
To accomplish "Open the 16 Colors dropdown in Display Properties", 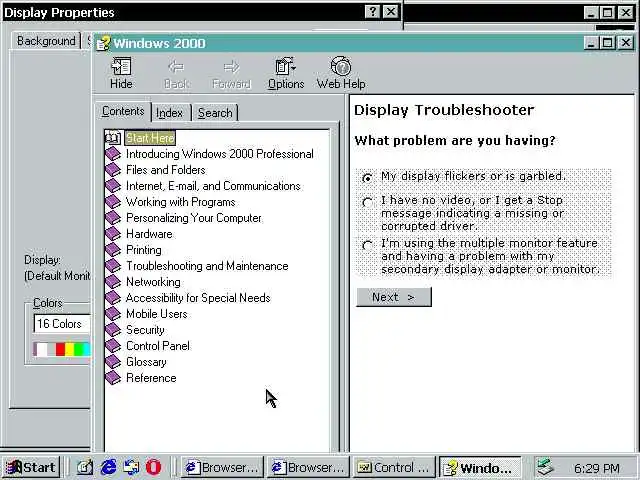I will (62, 324).
